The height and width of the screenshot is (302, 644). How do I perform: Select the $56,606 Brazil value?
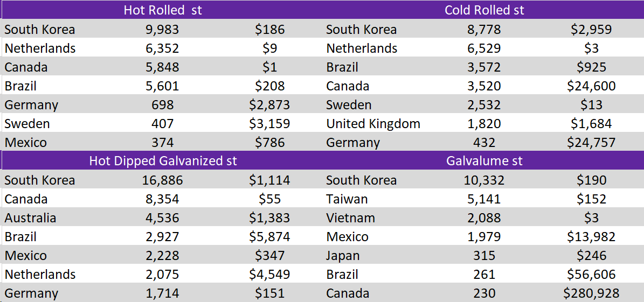[591, 275]
